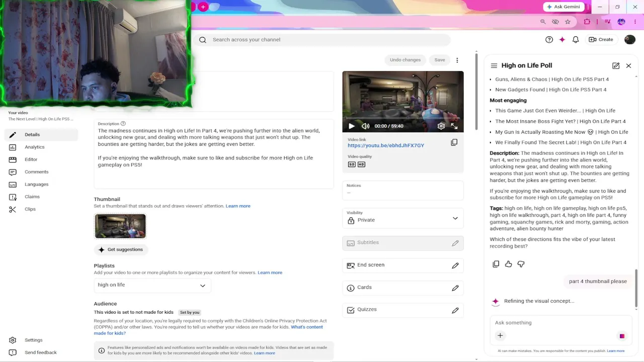The width and height of the screenshot is (644, 362).
Task: Mute the video preview volume
Action: [x=366, y=126]
